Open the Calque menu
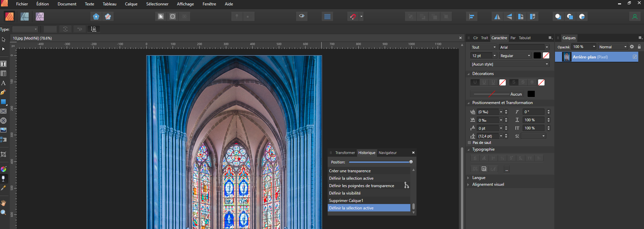Viewport: 644px width, 229px height. [x=131, y=4]
